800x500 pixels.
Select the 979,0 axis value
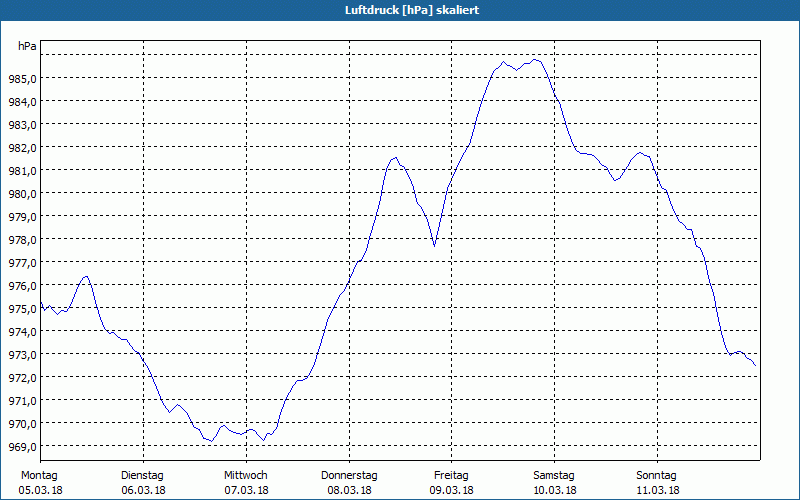[x=22, y=216]
